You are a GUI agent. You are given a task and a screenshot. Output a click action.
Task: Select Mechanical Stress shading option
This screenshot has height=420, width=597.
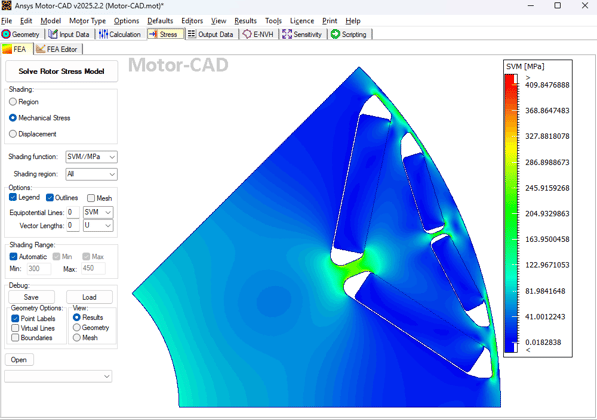point(13,118)
